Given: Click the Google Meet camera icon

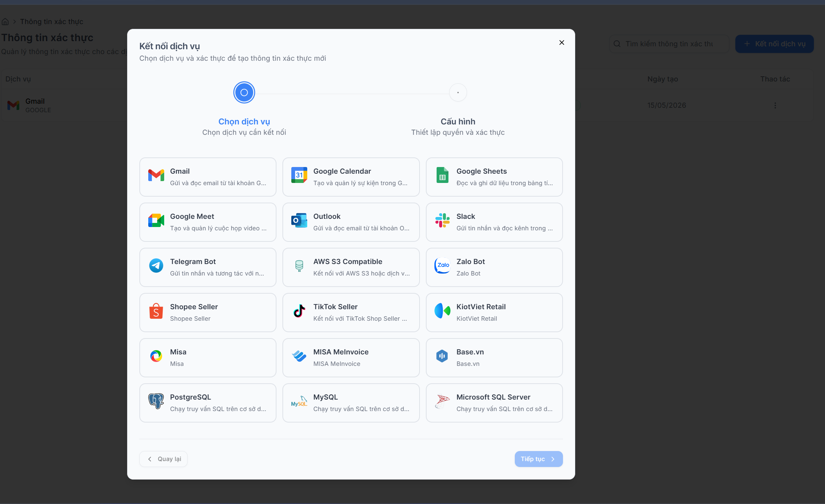Looking at the screenshot, I should pyautogui.click(x=156, y=220).
